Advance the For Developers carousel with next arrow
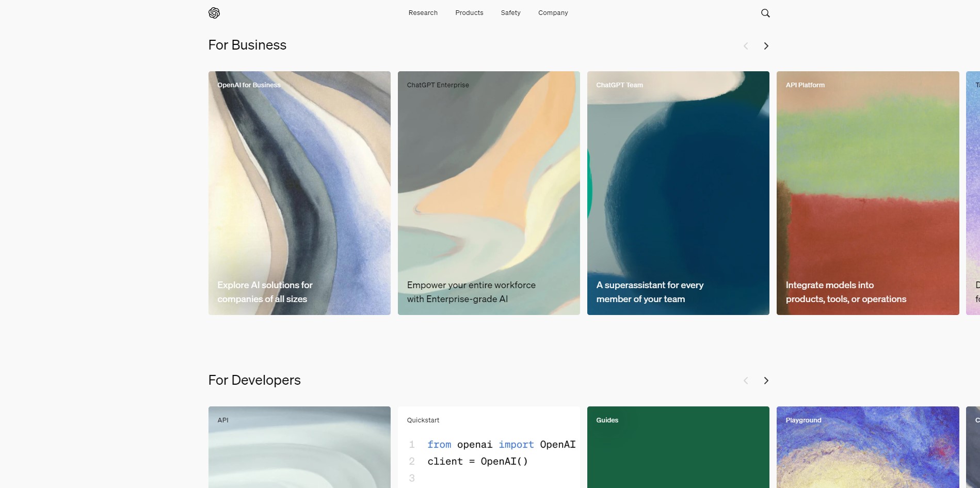This screenshot has height=488, width=980. [x=766, y=381]
